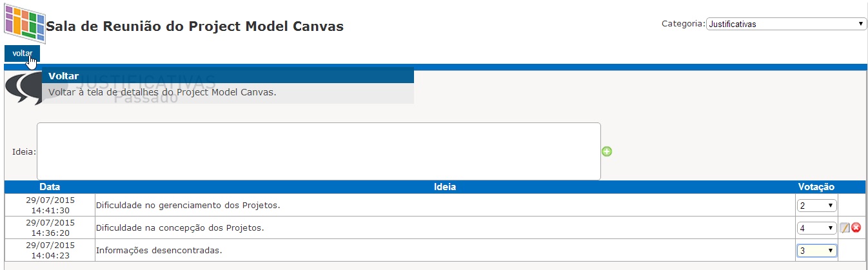
Task: Click the edit pencil icon for second idea
Action: pos(844,227)
